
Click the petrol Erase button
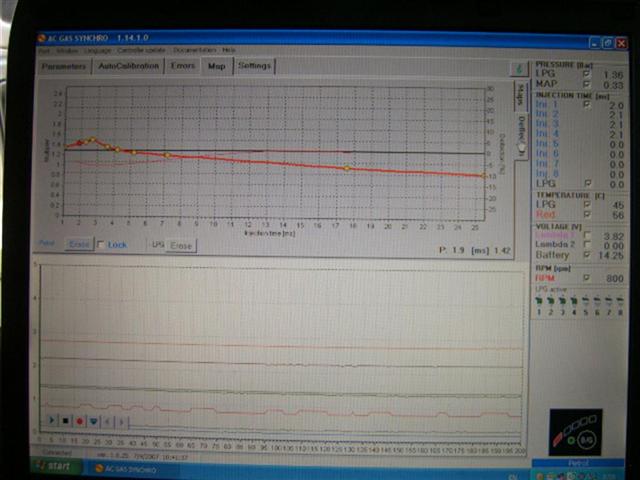point(79,244)
